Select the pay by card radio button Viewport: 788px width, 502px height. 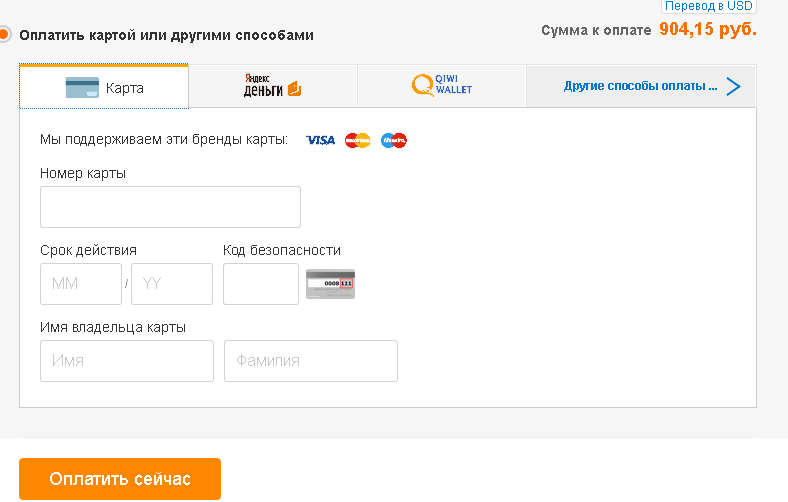tap(4, 35)
